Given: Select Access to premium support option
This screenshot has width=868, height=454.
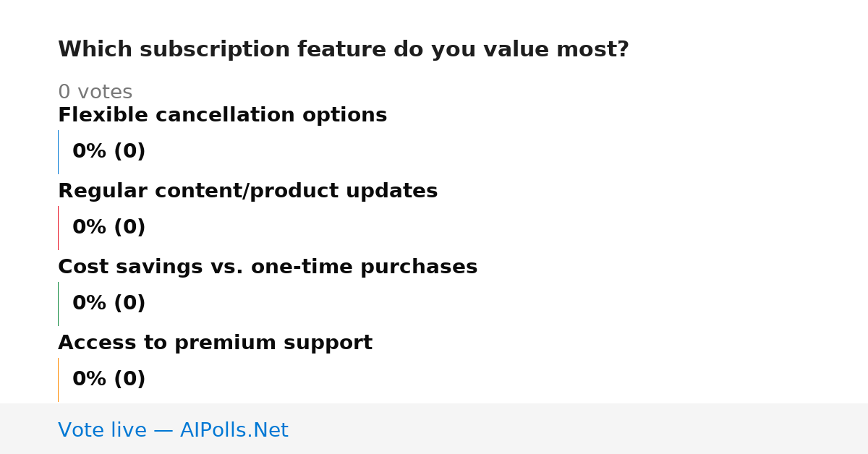Looking at the screenshot, I should pos(215,343).
